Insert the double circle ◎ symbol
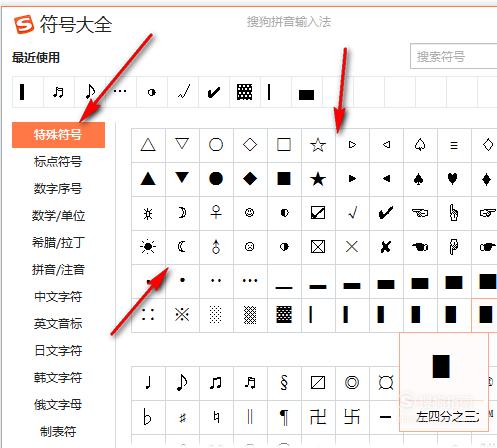 [x=352, y=383]
